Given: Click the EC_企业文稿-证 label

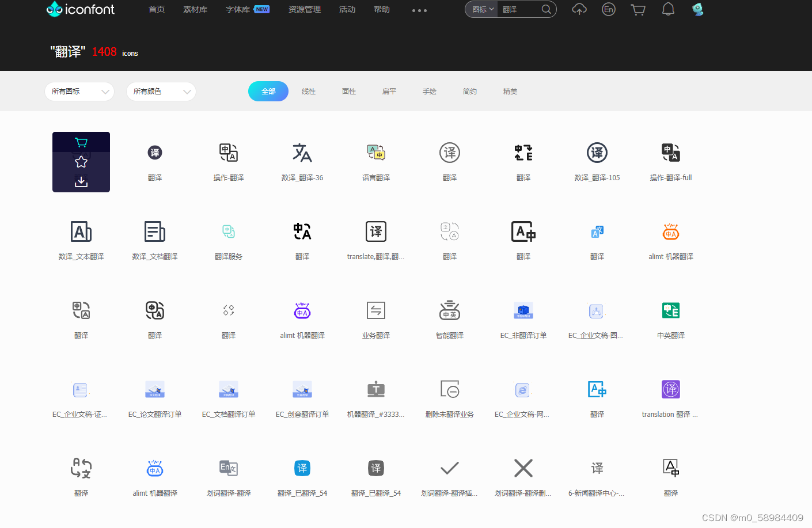Looking at the screenshot, I should 80,415.
